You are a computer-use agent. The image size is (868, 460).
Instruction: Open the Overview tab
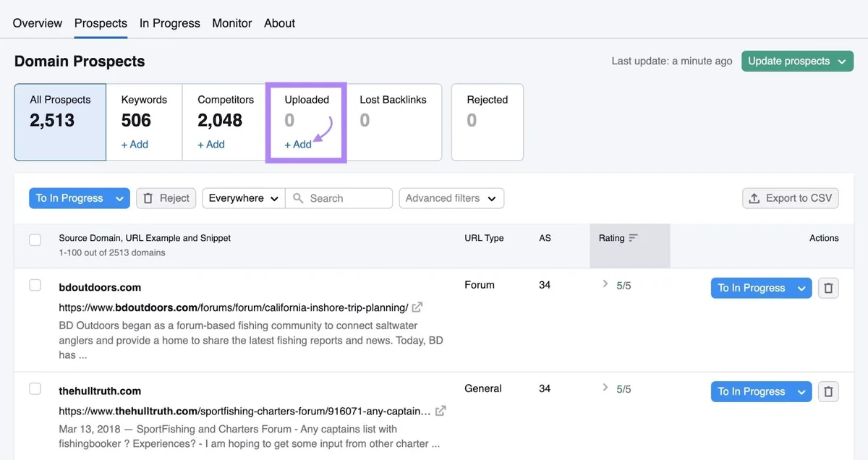(38, 23)
